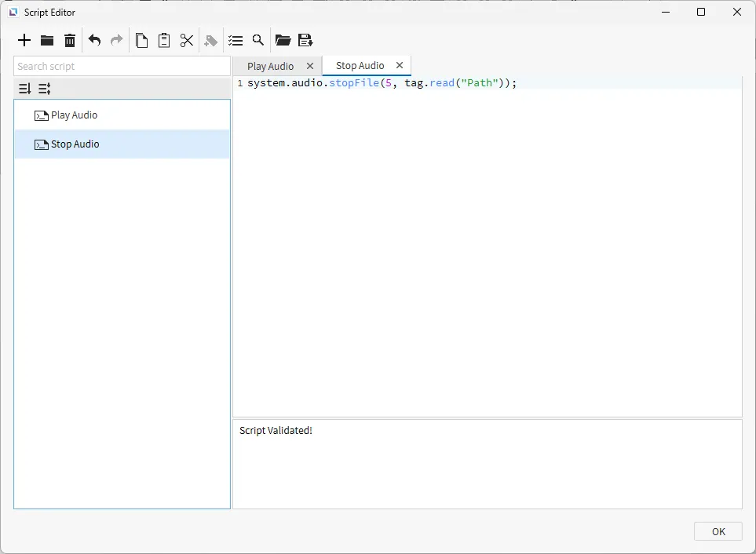
Task: Save the script using the disk icon
Action: coord(305,40)
